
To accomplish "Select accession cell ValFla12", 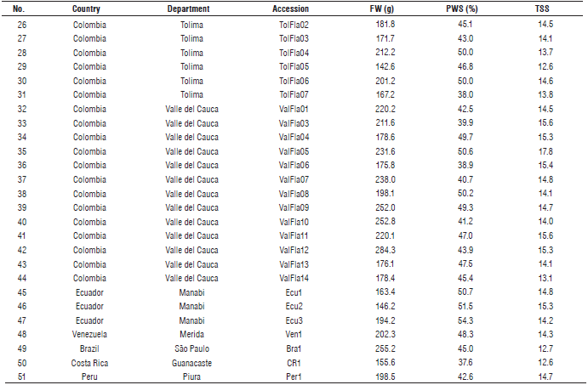I will tap(294, 249).
